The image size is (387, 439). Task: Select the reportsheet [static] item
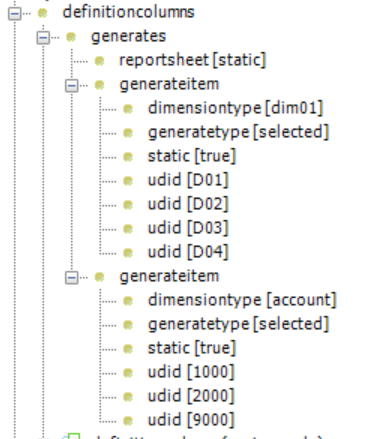(193, 60)
